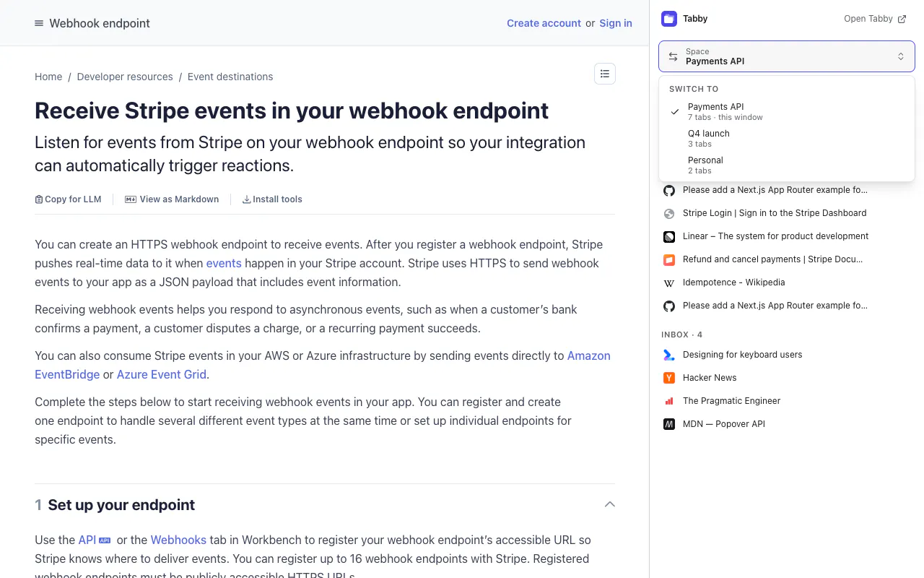Select Payments API in the Switch To list
Screen dimensions: 924x578
click(x=787, y=111)
